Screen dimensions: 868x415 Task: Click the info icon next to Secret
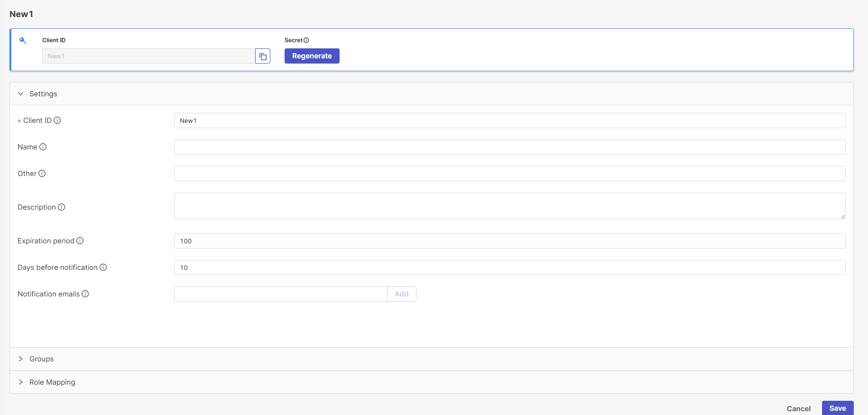[x=306, y=40]
